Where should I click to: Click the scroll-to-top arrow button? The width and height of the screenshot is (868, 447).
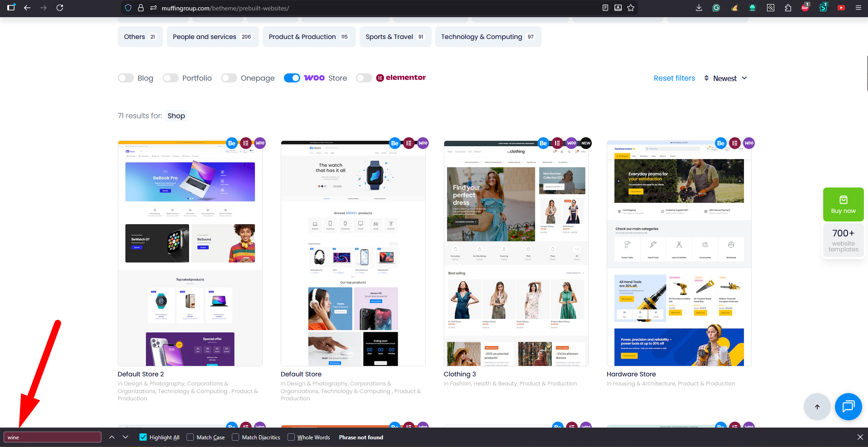[817, 407]
